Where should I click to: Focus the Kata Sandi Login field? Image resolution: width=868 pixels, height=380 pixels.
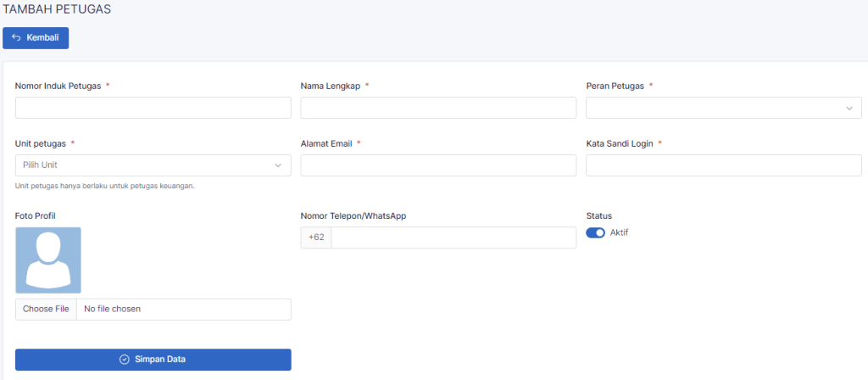[723, 165]
